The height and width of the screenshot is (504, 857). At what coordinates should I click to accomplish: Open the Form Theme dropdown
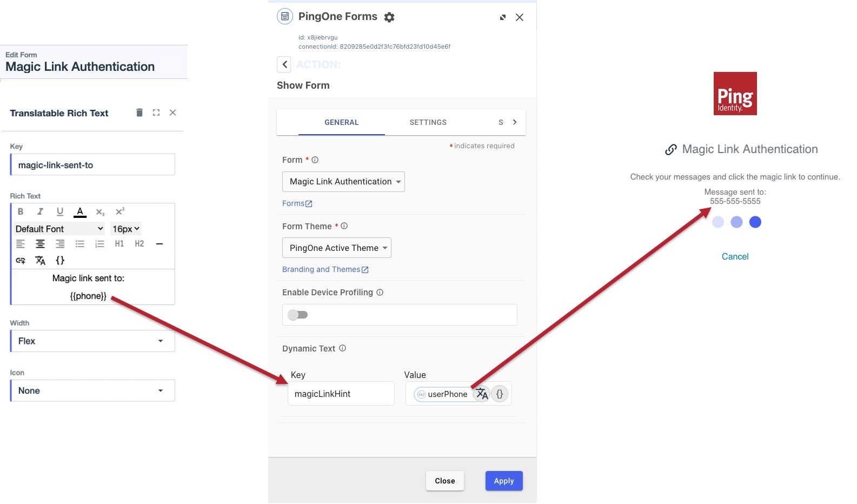[x=336, y=248]
